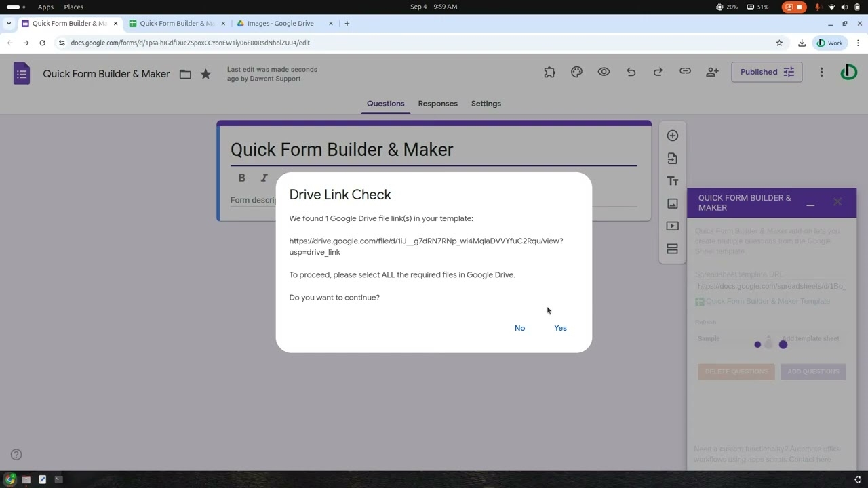This screenshot has height=488, width=868.
Task: Expand the tab search dropdown arrow
Action: [9, 23]
